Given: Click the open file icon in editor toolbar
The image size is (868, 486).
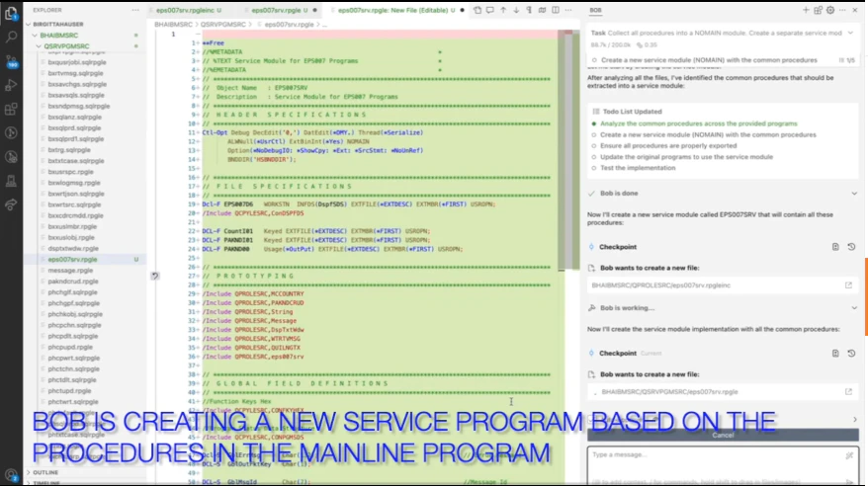Looking at the screenshot, I should click(477, 10).
